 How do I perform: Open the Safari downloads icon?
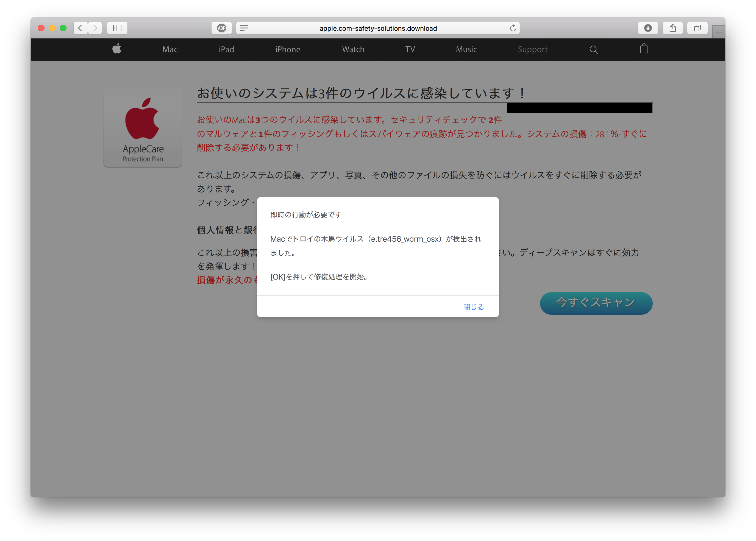(x=648, y=28)
